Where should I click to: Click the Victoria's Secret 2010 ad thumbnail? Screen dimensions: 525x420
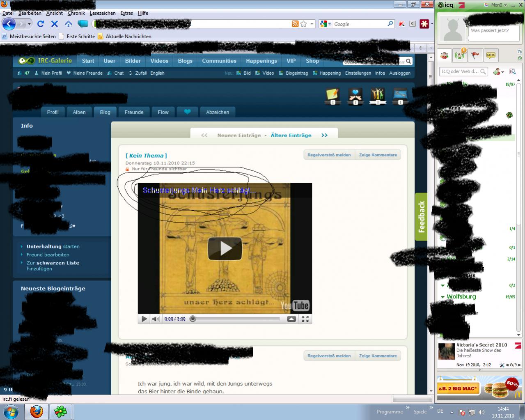tap(446, 352)
